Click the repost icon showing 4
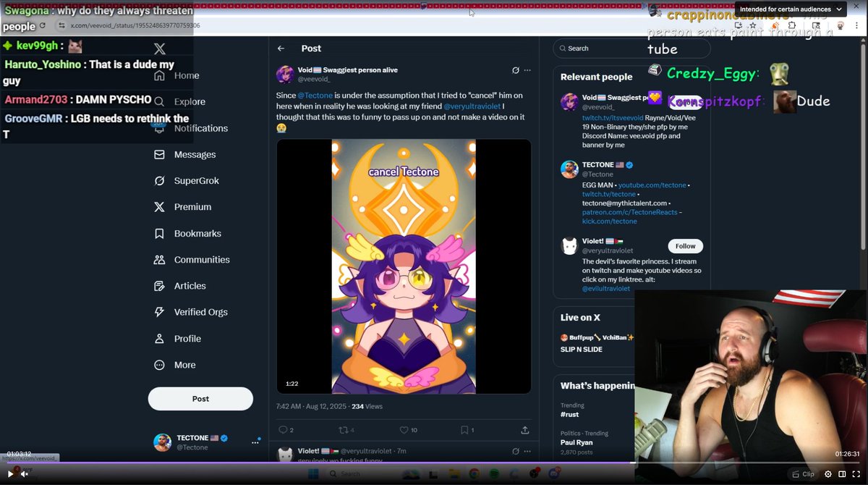This screenshot has height=485, width=868. point(343,430)
